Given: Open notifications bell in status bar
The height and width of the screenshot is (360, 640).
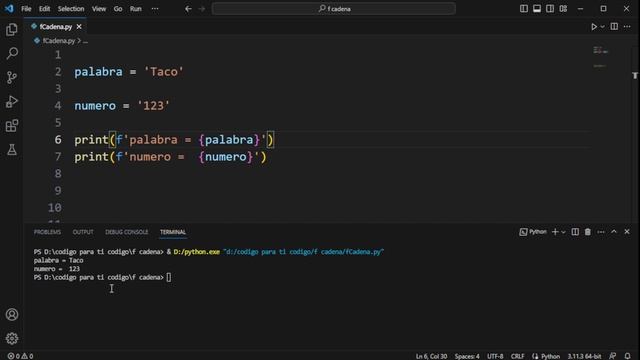Looking at the screenshot, I should pos(627,356).
